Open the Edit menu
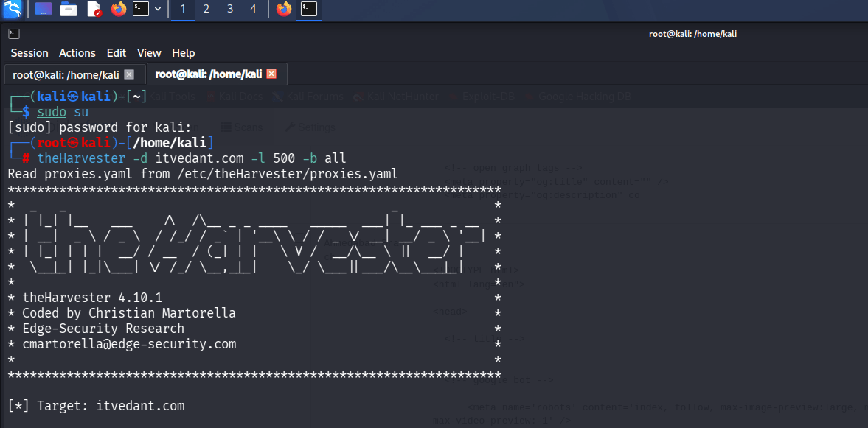This screenshot has width=868, height=428. pos(117,53)
